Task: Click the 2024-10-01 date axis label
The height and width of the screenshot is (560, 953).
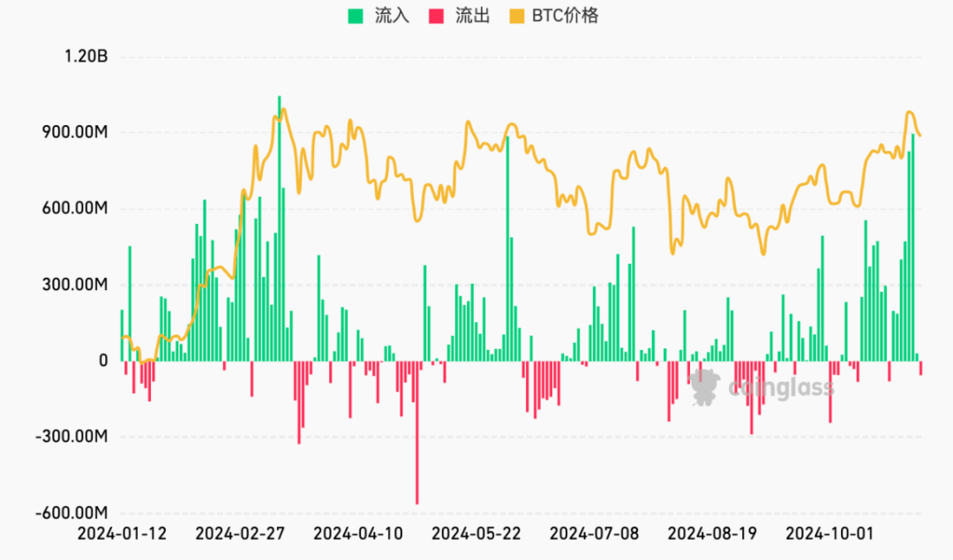Action: click(x=829, y=534)
